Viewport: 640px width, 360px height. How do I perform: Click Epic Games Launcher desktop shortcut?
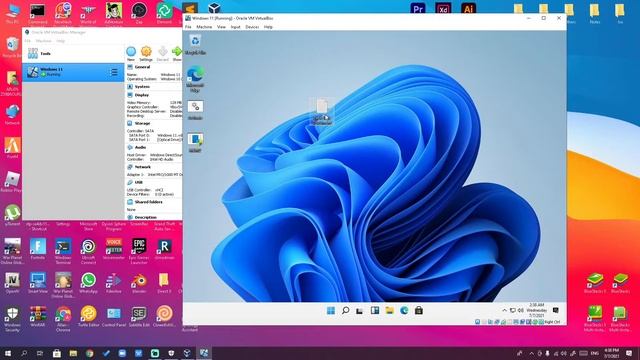click(x=139, y=251)
